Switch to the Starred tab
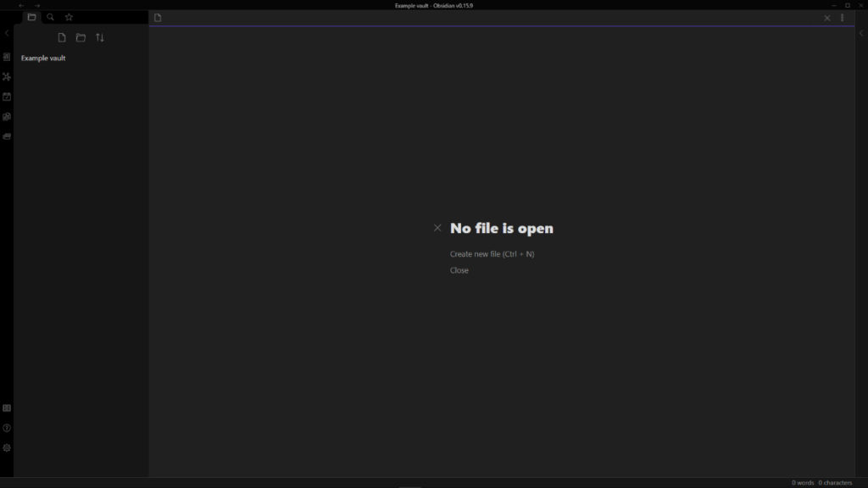 point(69,16)
